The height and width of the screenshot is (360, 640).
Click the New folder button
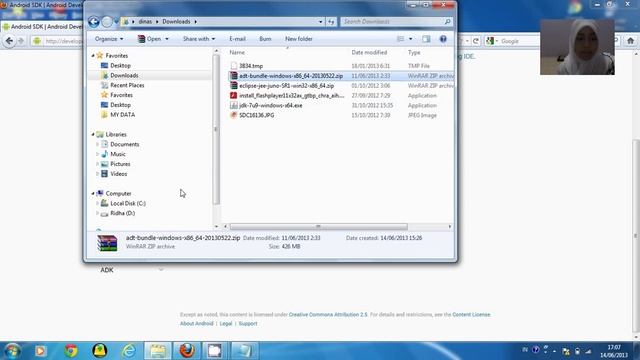coord(299,39)
